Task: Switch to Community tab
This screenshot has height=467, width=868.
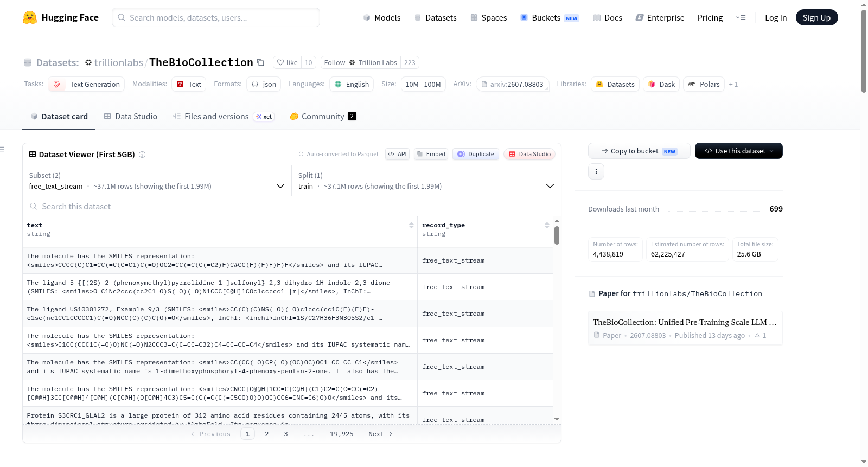Action: pos(323,116)
